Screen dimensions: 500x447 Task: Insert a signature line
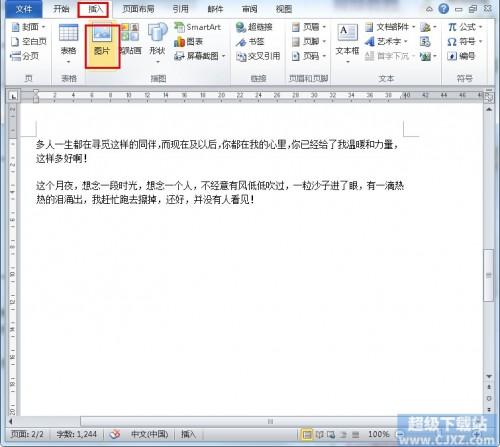[x=428, y=27]
